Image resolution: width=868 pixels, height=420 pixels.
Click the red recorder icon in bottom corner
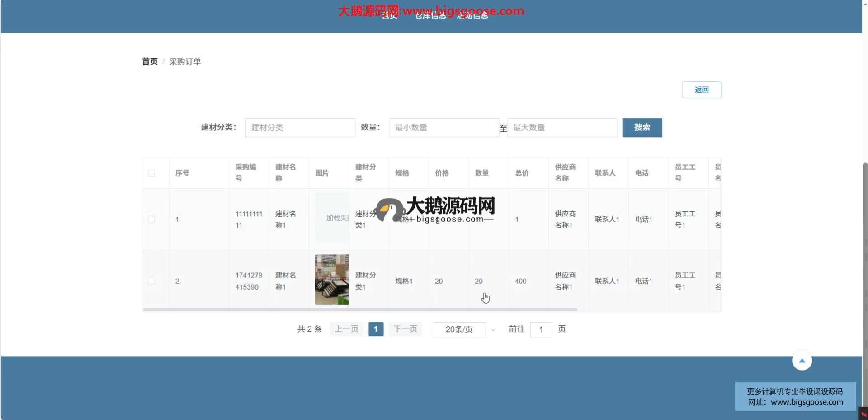(863, 414)
